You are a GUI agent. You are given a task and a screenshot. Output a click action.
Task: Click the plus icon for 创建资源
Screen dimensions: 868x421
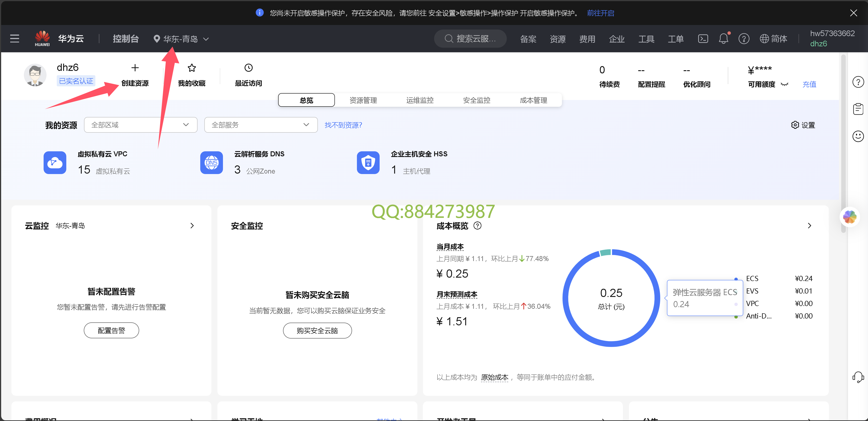click(x=135, y=68)
